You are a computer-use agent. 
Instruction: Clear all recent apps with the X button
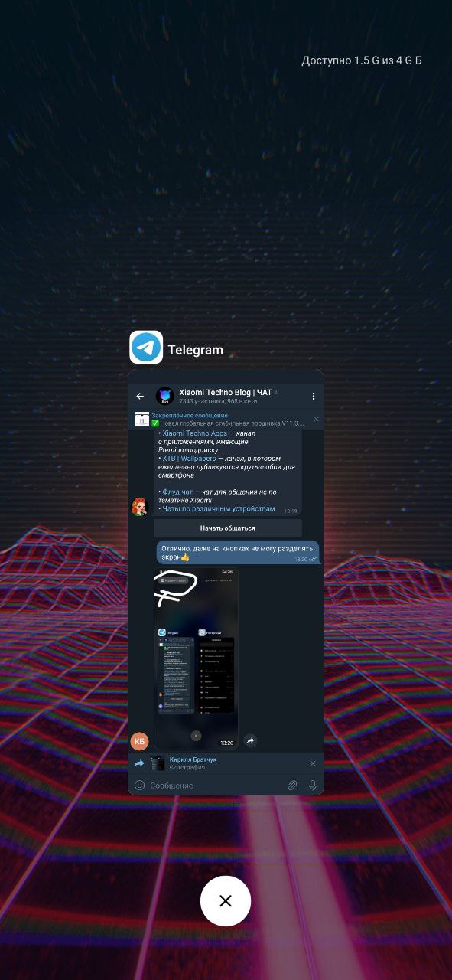pyautogui.click(x=226, y=901)
